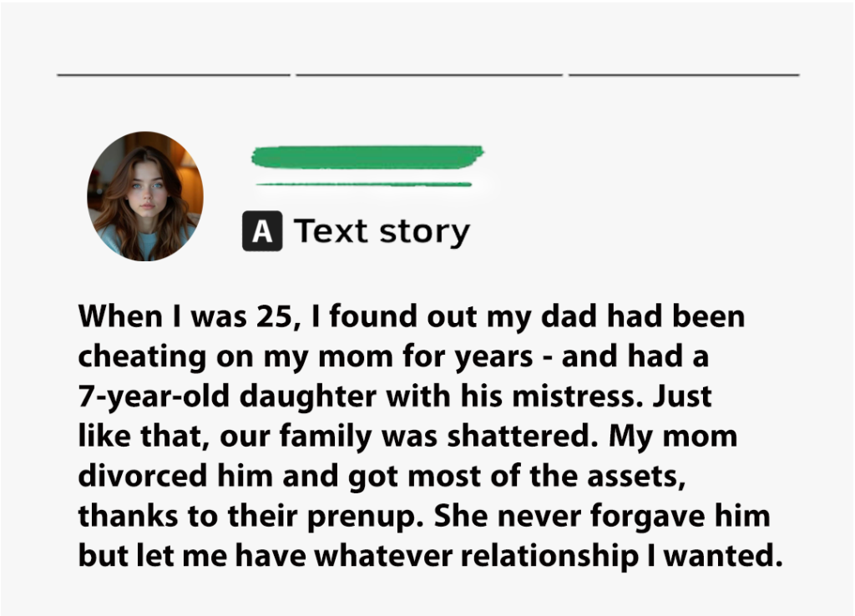Click the line starting 'cheating on my mom'

394,356
